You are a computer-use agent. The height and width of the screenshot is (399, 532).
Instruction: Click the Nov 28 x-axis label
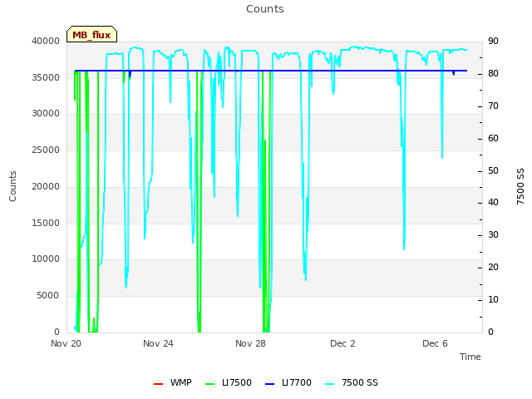point(250,343)
